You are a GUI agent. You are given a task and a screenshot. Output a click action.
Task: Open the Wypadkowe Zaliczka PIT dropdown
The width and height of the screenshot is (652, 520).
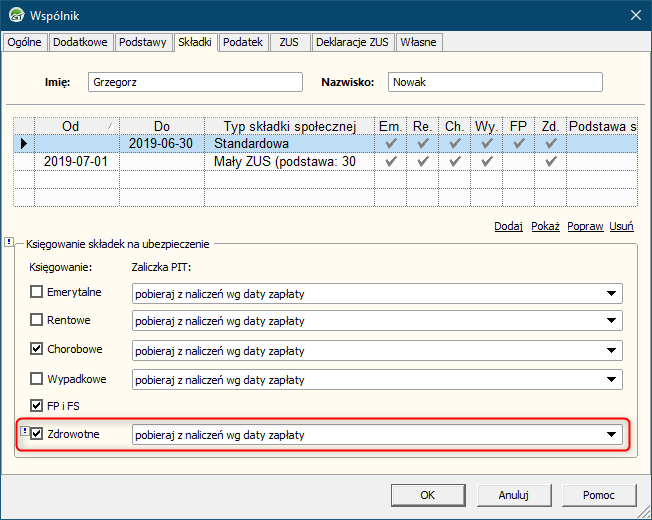610,380
